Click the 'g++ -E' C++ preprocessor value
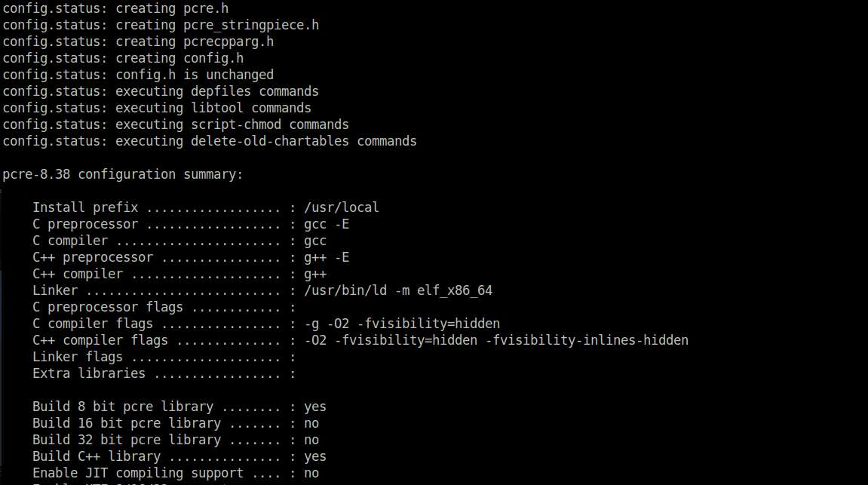 click(326, 257)
